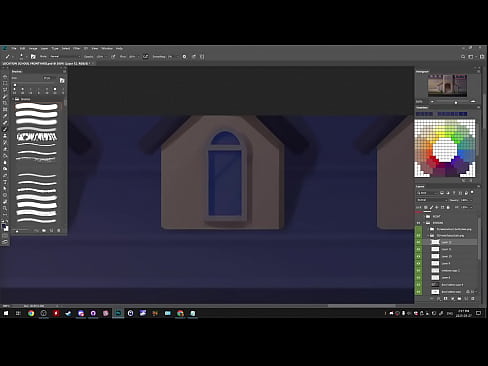The height and width of the screenshot is (366, 488).
Task: Click the search icon in top right
Action: point(463,57)
